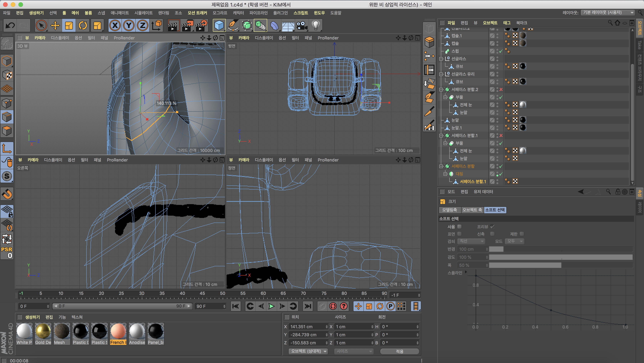This screenshot has height=363, width=644.
Task: Select the Knife cutting tool
Action: [429, 111]
